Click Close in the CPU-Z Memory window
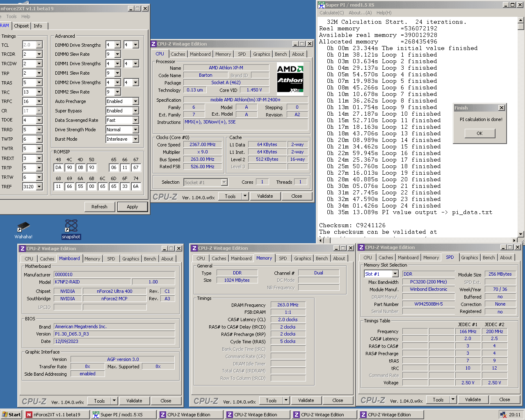The height and width of the screenshot is (420, 525). click(x=338, y=400)
